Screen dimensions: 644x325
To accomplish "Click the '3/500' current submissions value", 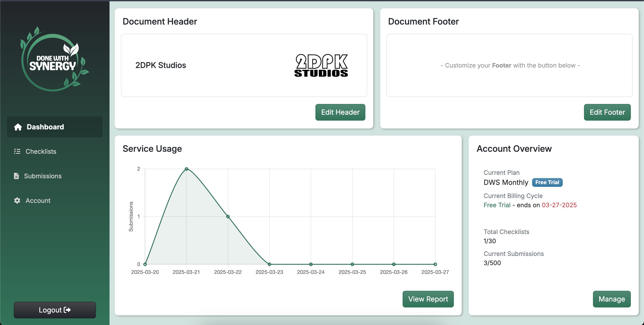I will pos(492,263).
